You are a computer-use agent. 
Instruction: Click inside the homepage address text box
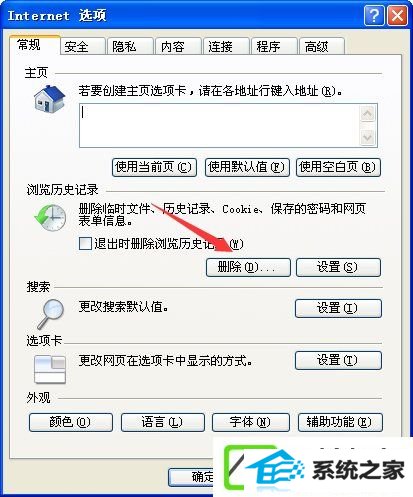(219, 125)
